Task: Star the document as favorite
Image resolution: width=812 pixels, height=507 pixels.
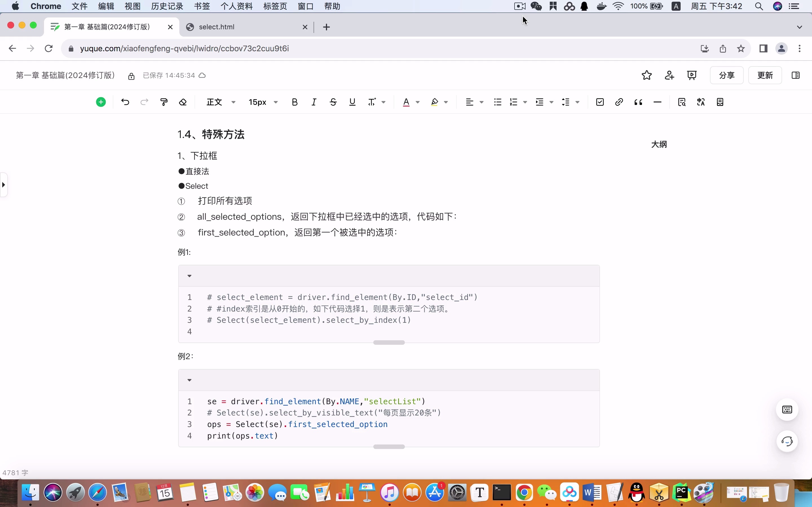Action: (x=646, y=75)
